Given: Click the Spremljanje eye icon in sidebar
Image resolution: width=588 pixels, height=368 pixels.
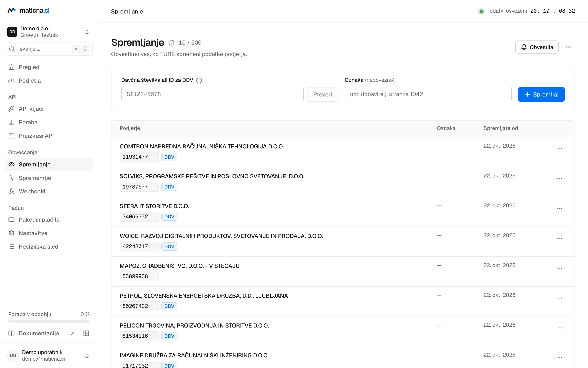Looking at the screenshot, I should [11, 164].
